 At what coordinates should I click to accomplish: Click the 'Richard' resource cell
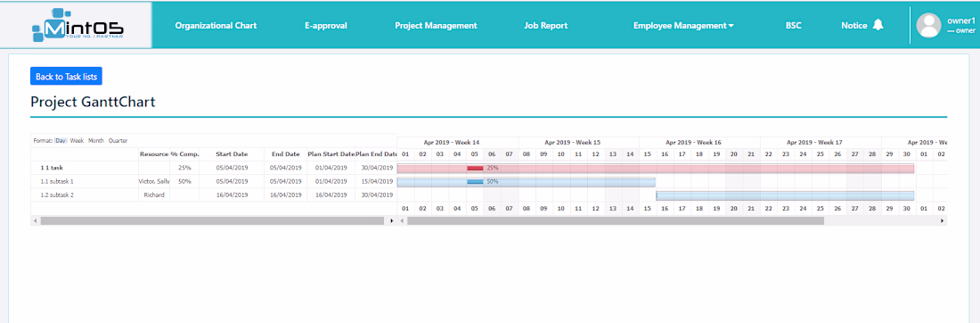154,195
